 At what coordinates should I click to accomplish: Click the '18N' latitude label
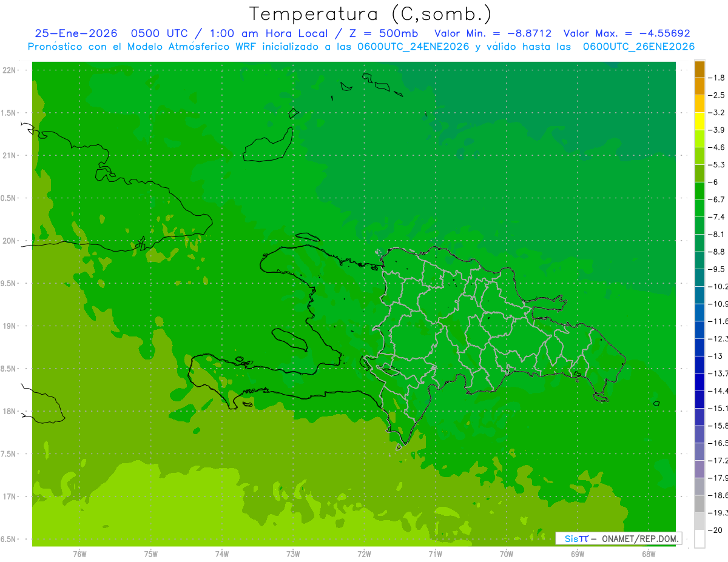pyautogui.click(x=9, y=411)
